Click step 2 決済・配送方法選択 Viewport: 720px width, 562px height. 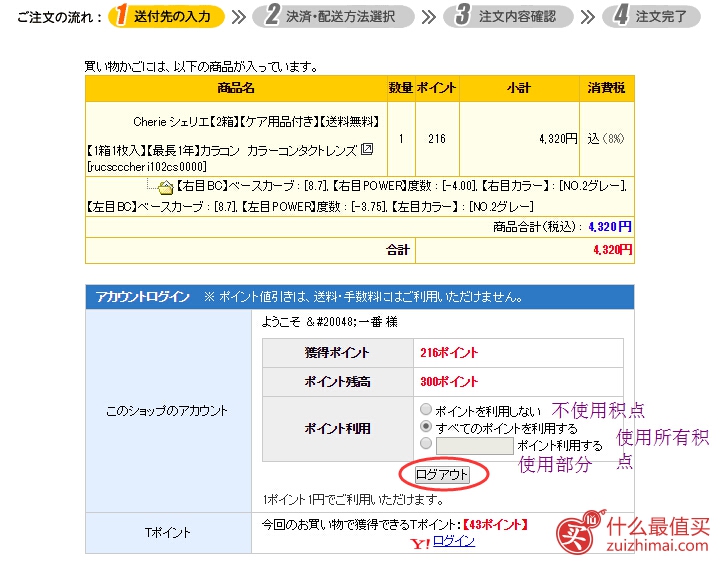pos(333,17)
